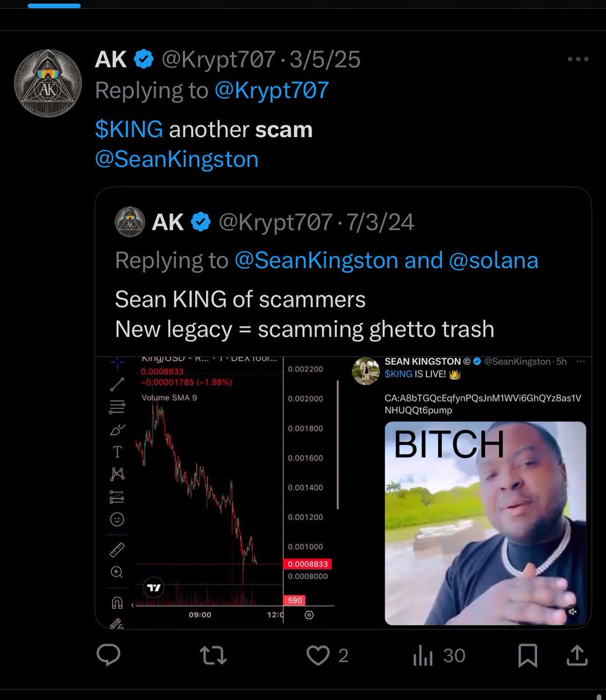Repost this tweet with retweet icon
The width and height of the screenshot is (606, 700).
(x=213, y=656)
